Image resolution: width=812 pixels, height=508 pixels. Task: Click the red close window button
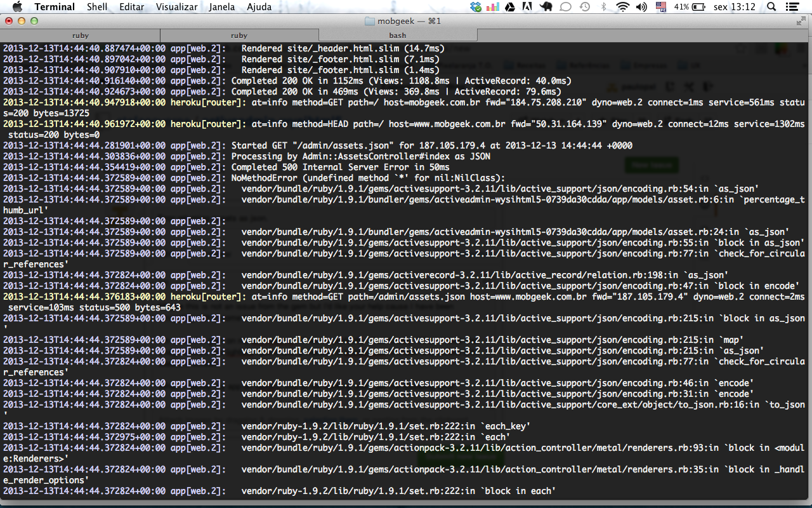pyautogui.click(x=9, y=21)
